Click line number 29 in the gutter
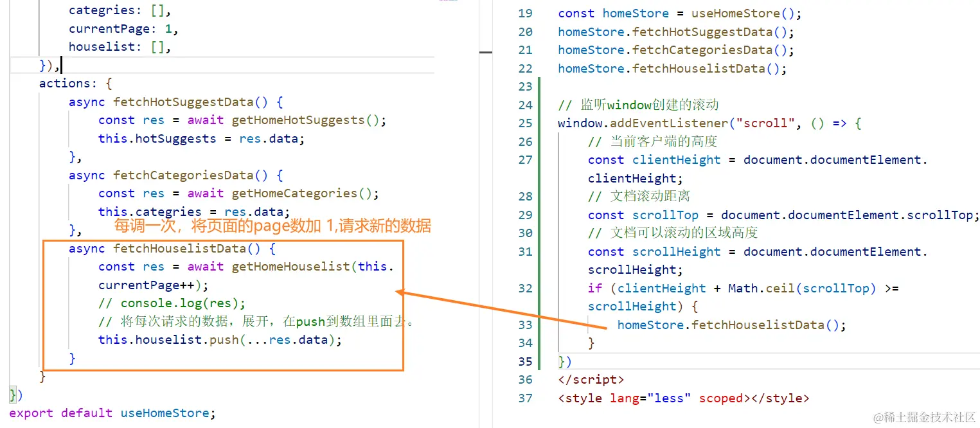This screenshot has width=980, height=428. point(525,215)
